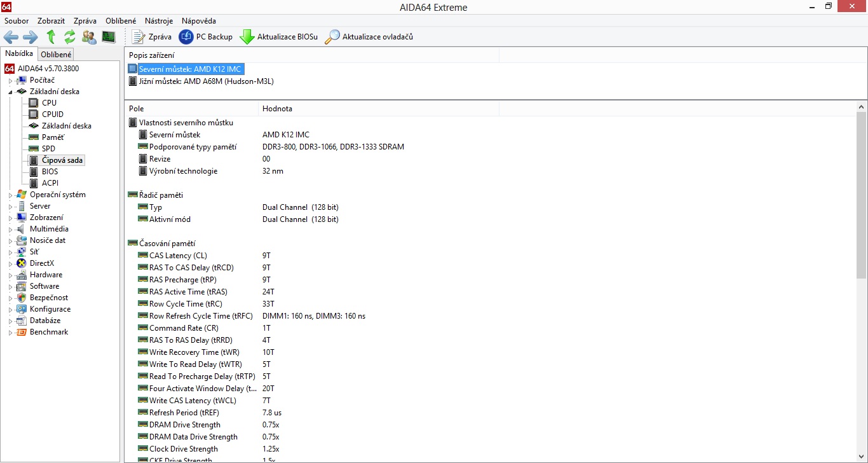This screenshot has height=463, width=868.
Task: Open Základní deska child motherboard icon
Action: tap(34, 126)
